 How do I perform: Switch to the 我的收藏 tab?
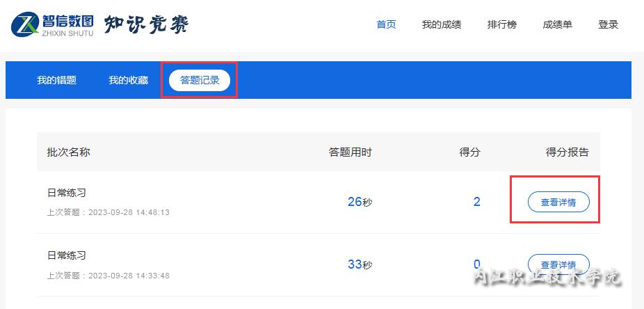[128, 80]
